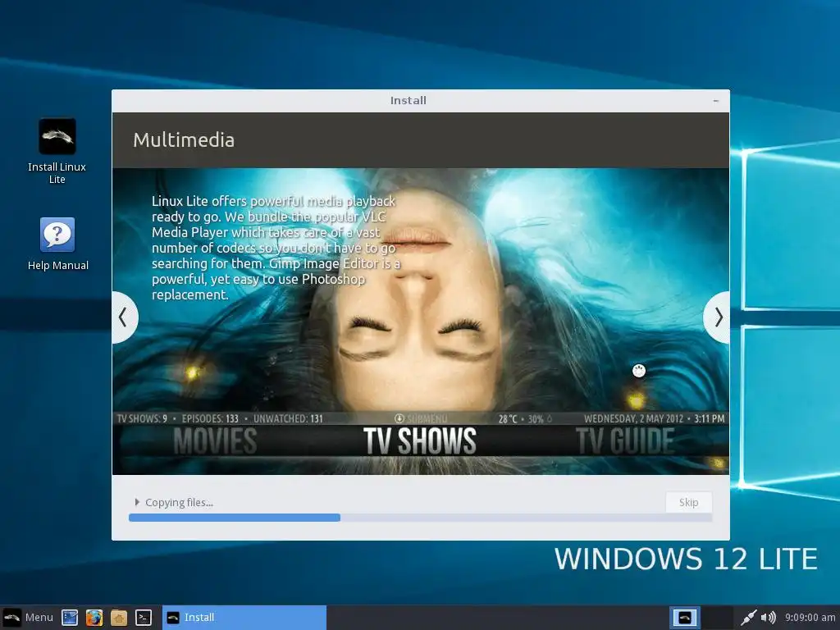Open the Help Manual desktop icon
Viewport: 840px width, 630px height.
(58, 244)
